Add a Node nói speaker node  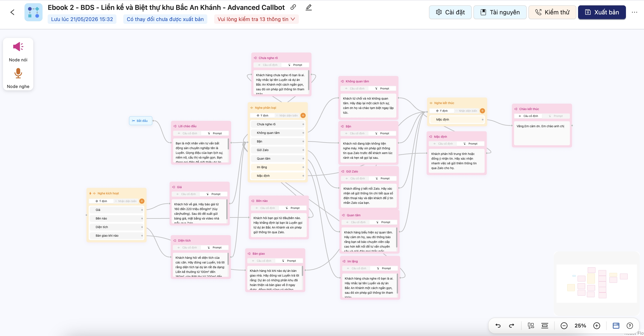pos(18,51)
